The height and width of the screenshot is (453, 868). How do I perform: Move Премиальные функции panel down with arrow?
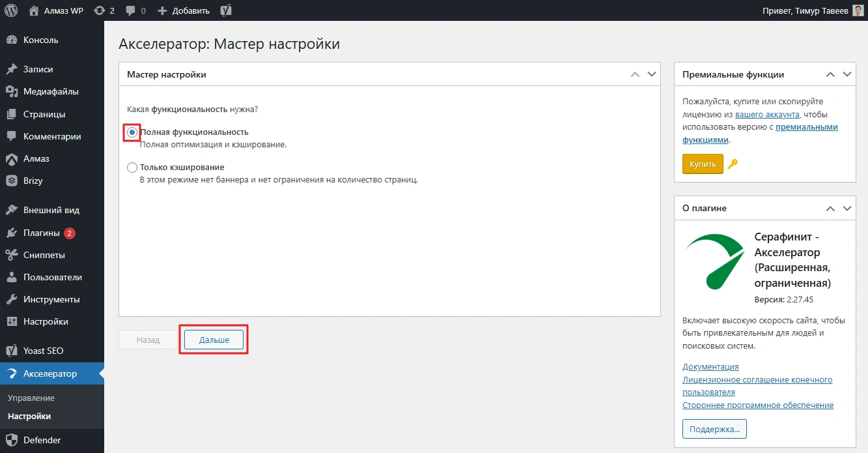[847, 74]
